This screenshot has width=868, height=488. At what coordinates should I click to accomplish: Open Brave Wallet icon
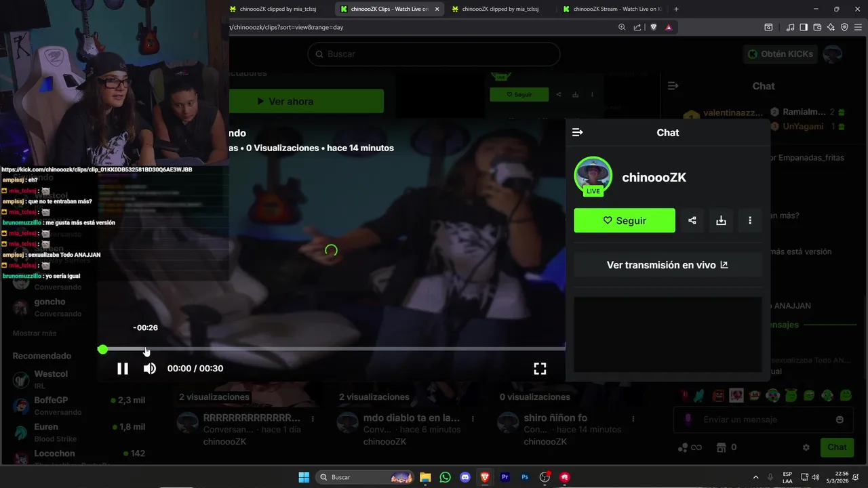pyautogui.click(x=817, y=27)
